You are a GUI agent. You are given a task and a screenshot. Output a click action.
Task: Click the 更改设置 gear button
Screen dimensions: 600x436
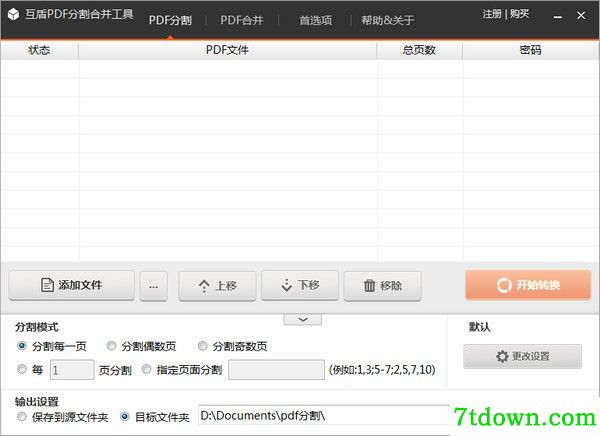522,356
